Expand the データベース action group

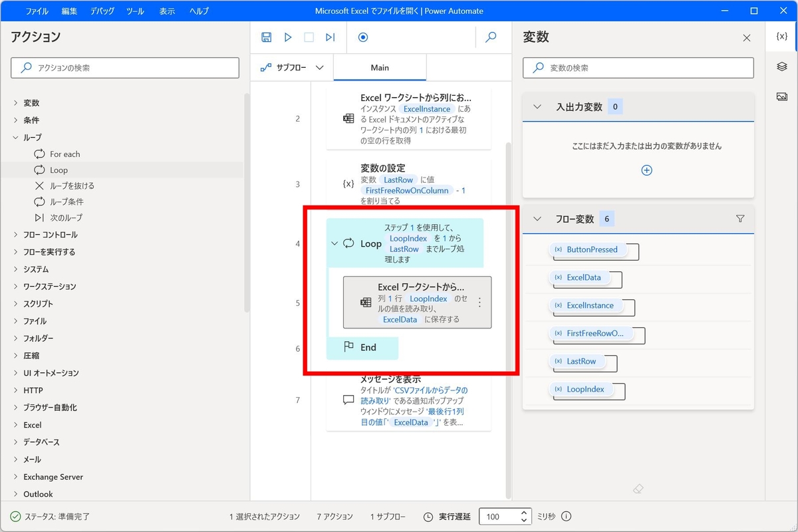(16, 442)
